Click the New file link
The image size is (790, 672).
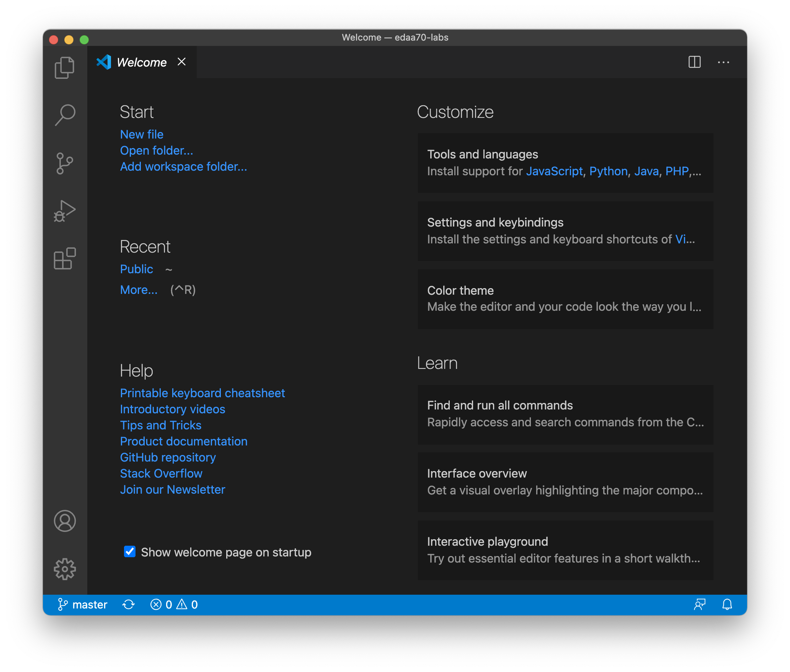(142, 134)
